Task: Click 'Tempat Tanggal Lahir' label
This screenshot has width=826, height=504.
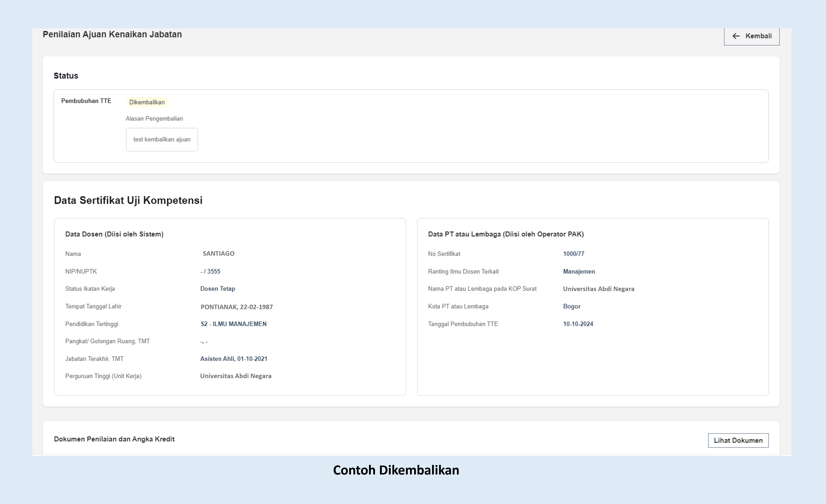Action: (x=94, y=306)
